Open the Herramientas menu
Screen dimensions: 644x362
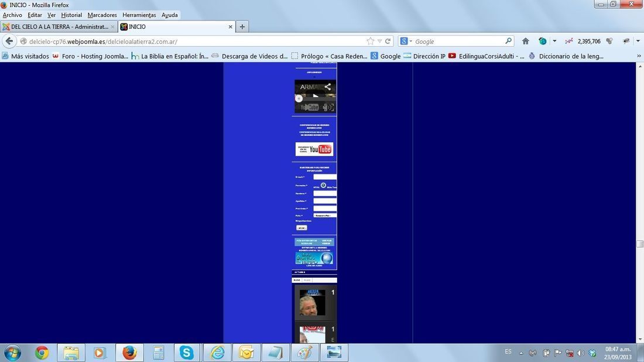(x=139, y=15)
